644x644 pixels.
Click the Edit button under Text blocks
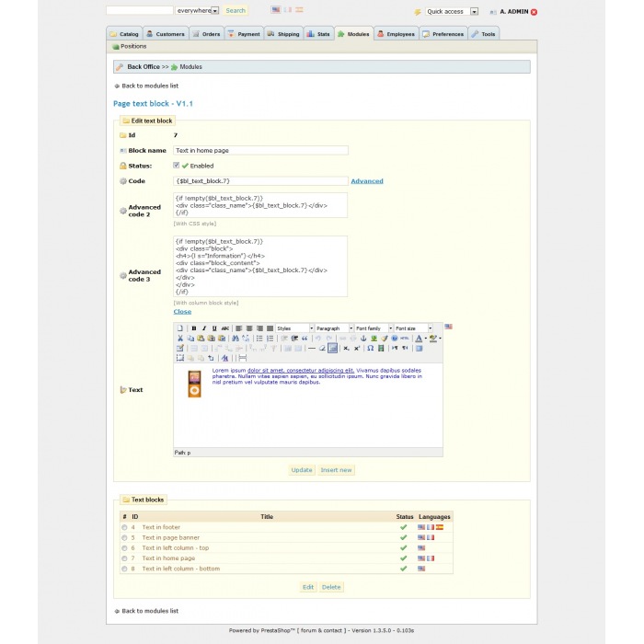coord(308,587)
